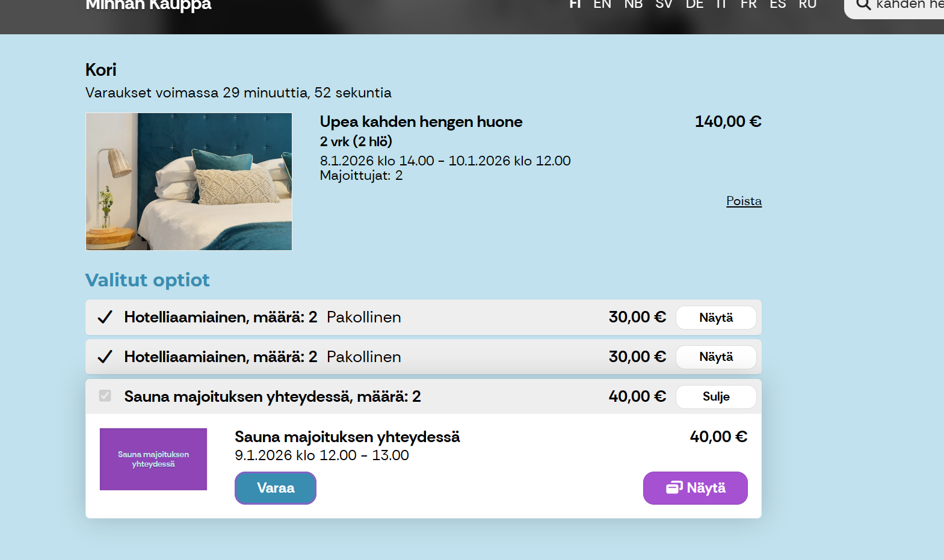Click checkmark of second Hotelliaamiainen row
This screenshot has width=944, height=560.
tap(105, 357)
